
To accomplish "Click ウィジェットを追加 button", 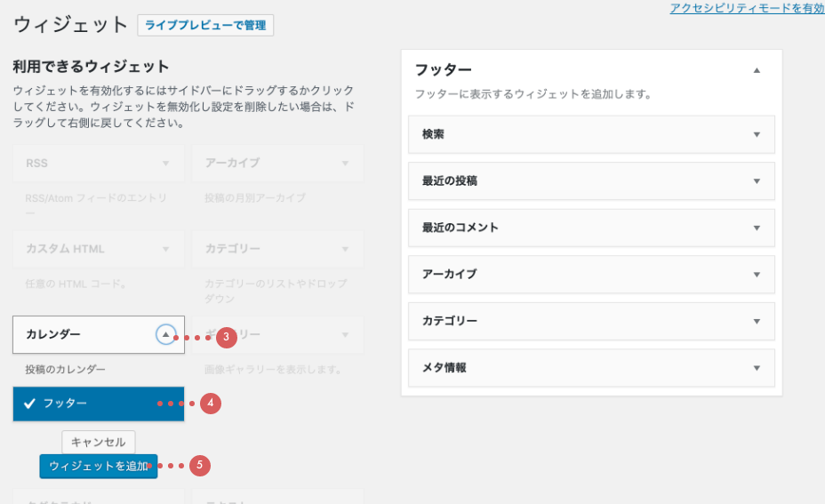I will click(x=99, y=466).
